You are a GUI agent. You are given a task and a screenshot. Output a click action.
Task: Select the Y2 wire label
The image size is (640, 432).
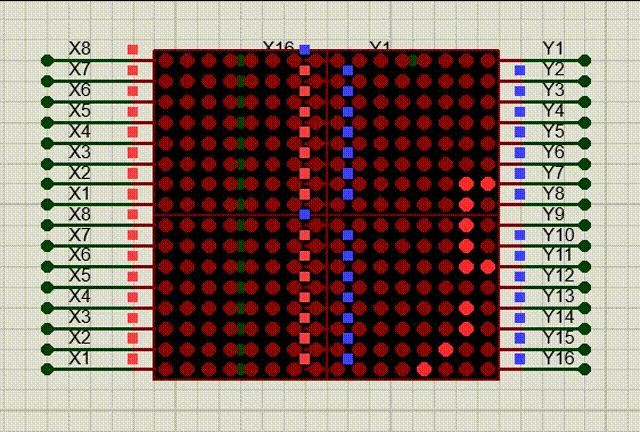click(x=554, y=69)
